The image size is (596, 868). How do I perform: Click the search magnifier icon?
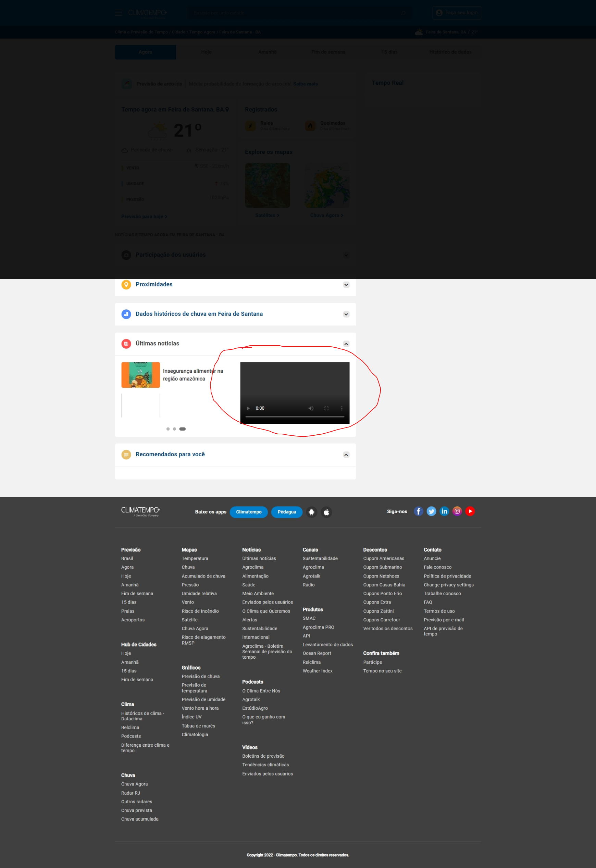pyautogui.click(x=403, y=12)
